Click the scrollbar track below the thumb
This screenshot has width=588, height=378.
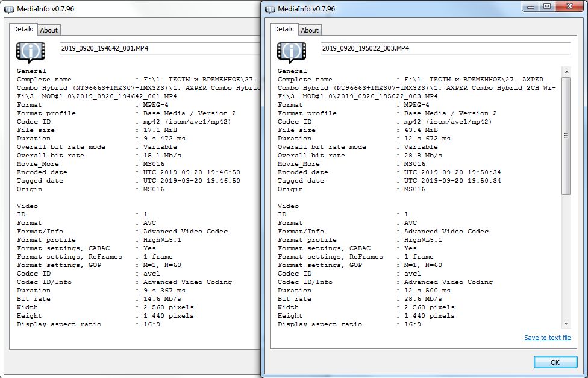[x=566, y=259]
